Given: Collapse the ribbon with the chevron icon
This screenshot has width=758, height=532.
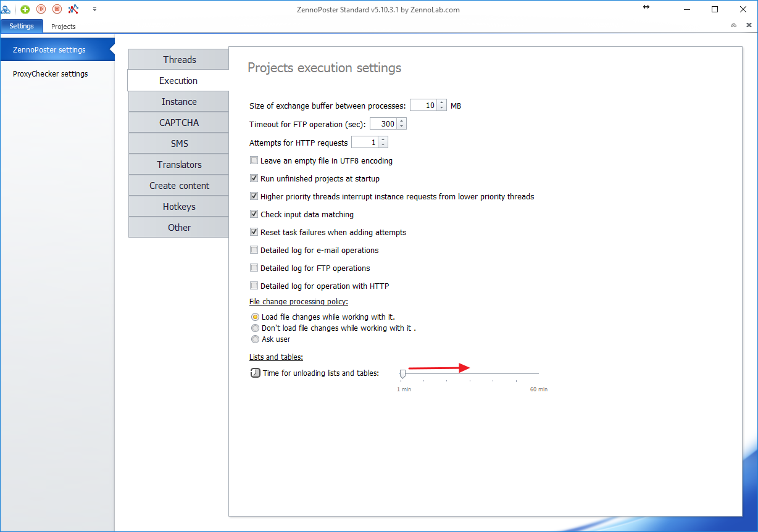Looking at the screenshot, I should pos(733,25).
